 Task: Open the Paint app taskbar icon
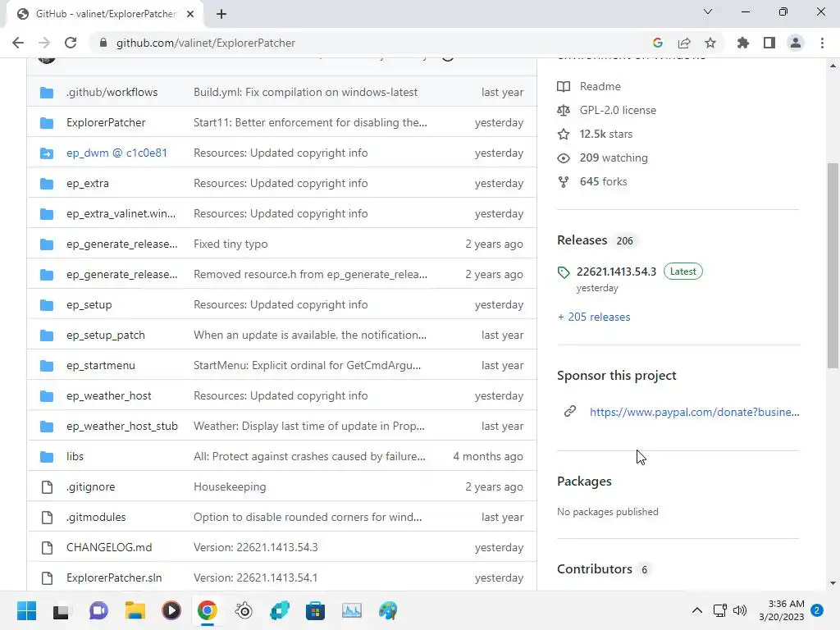pyautogui.click(x=388, y=610)
